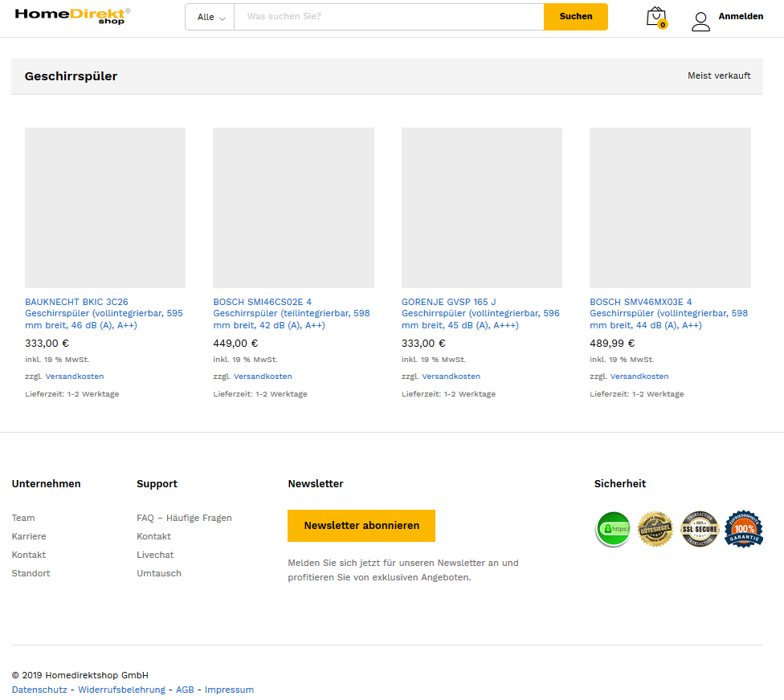Click the Sicherheit footer heading
Screen dimensions: 784x700
(x=620, y=483)
